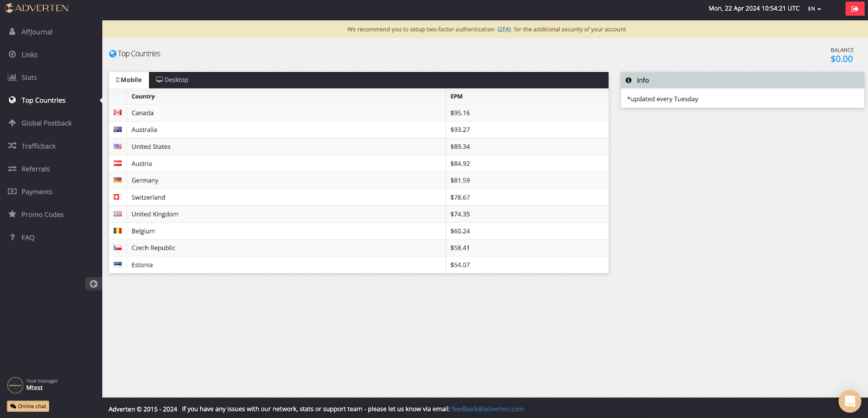Click the Adverten logo

pos(36,8)
